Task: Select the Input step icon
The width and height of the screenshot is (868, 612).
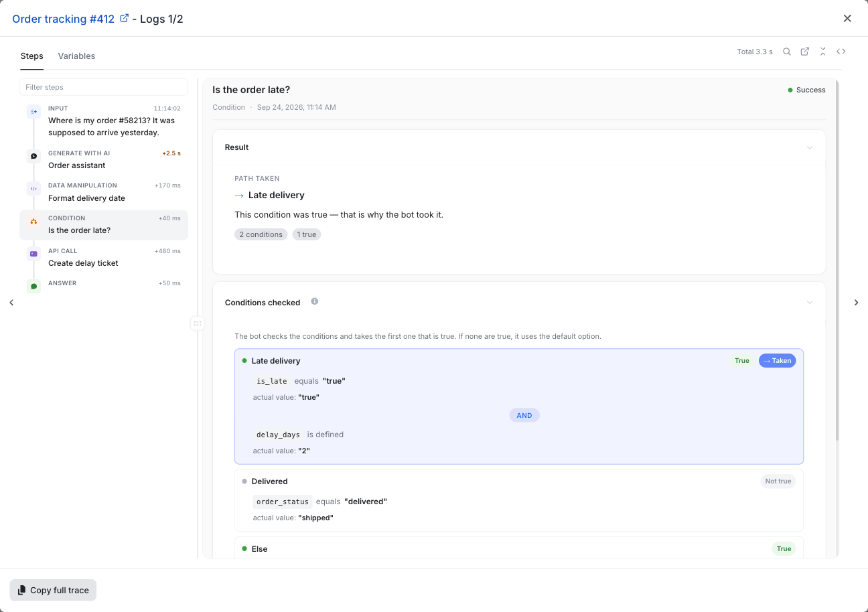Action: 33,112
